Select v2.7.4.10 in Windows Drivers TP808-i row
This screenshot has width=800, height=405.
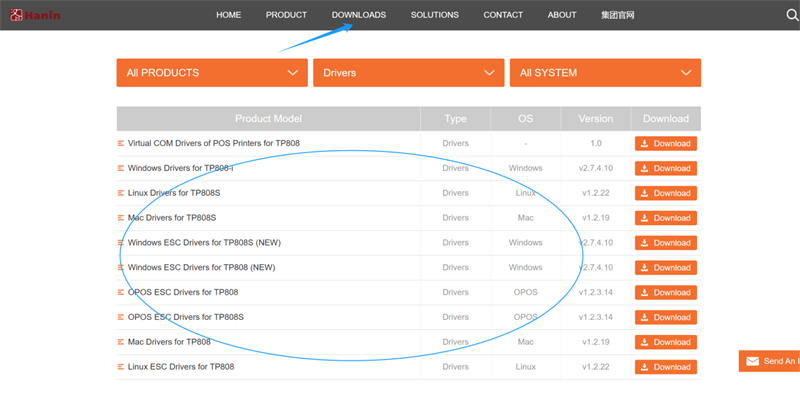[x=596, y=168]
